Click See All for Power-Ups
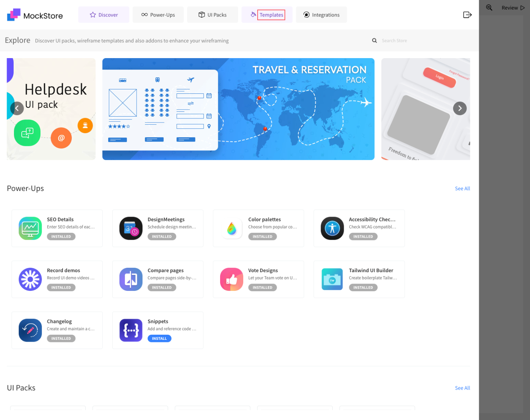Image resolution: width=530 pixels, height=420 pixels. coord(462,189)
